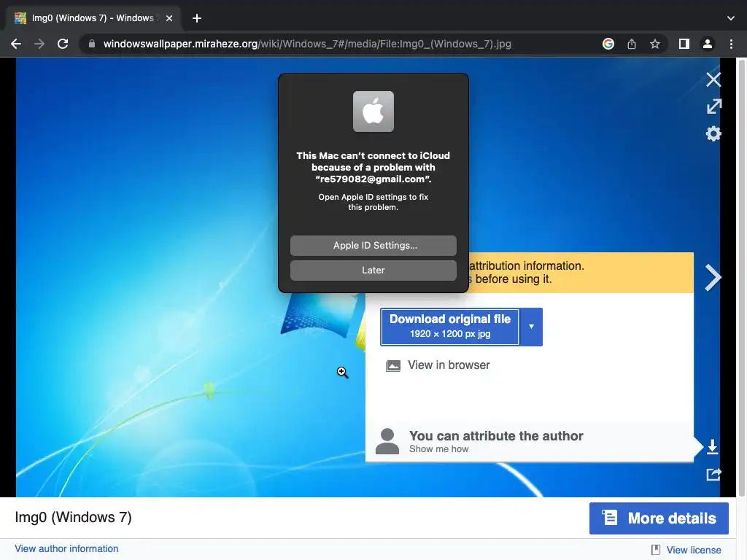Click the browser forward arrow
The height and width of the screenshot is (560, 747).
[39, 44]
